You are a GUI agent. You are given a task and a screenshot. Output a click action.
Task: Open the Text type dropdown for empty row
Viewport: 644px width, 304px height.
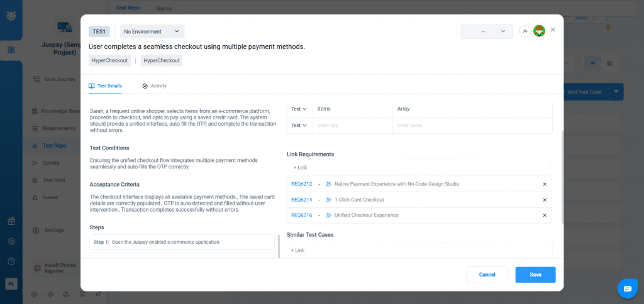click(299, 125)
